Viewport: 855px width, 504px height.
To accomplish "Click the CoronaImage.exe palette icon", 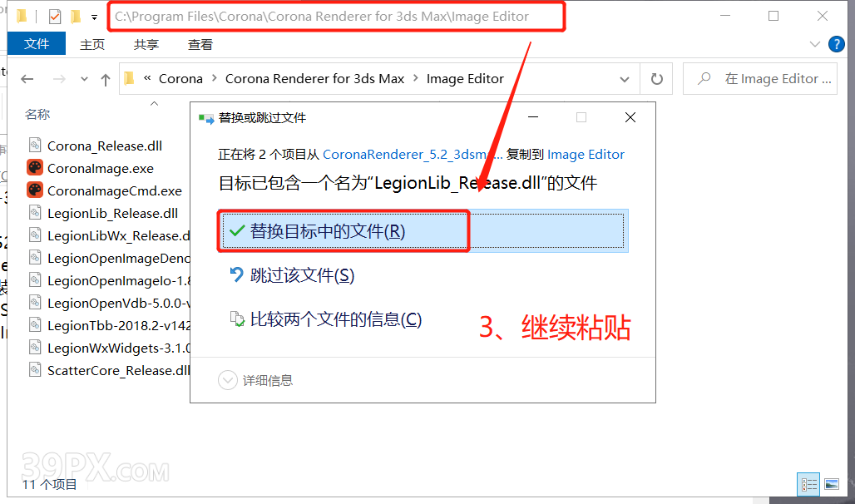I will click(x=35, y=167).
